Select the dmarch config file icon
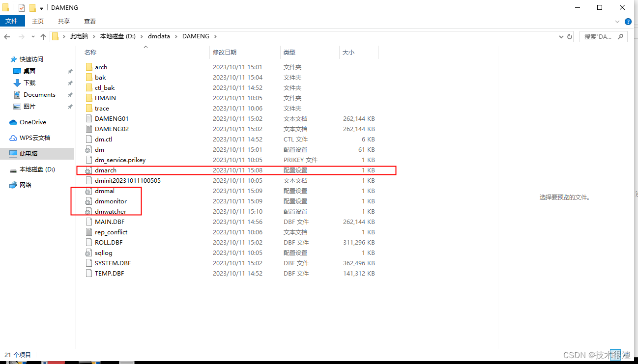 (89, 170)
